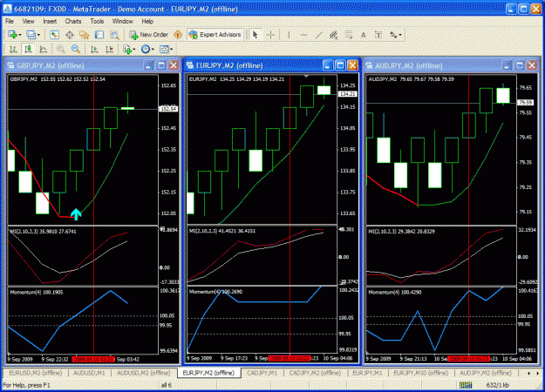Click 'Momentum(4) 100.4290' label in AUDJPY window
Image resolution: width=545 pixels, height=392 pixels.
pyautogui.click(x=394, y=293)
